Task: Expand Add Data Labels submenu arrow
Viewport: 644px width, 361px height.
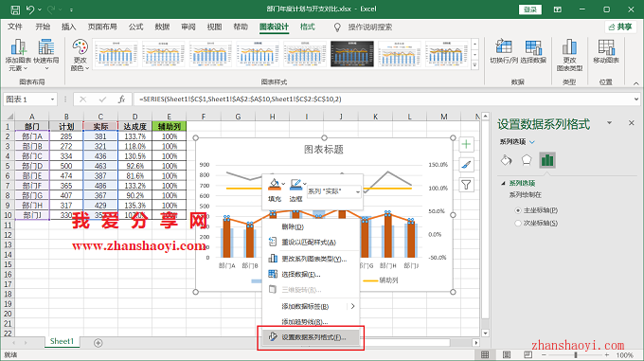Action: tap(353, 306)
